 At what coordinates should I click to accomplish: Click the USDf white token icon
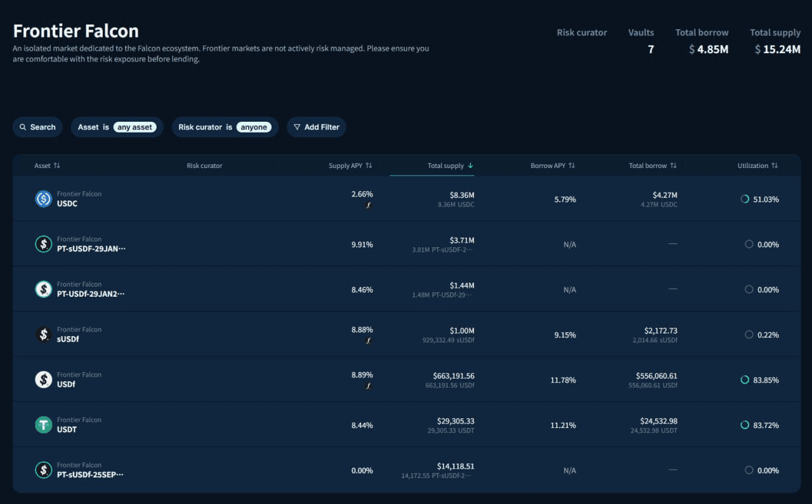[43, 380]
